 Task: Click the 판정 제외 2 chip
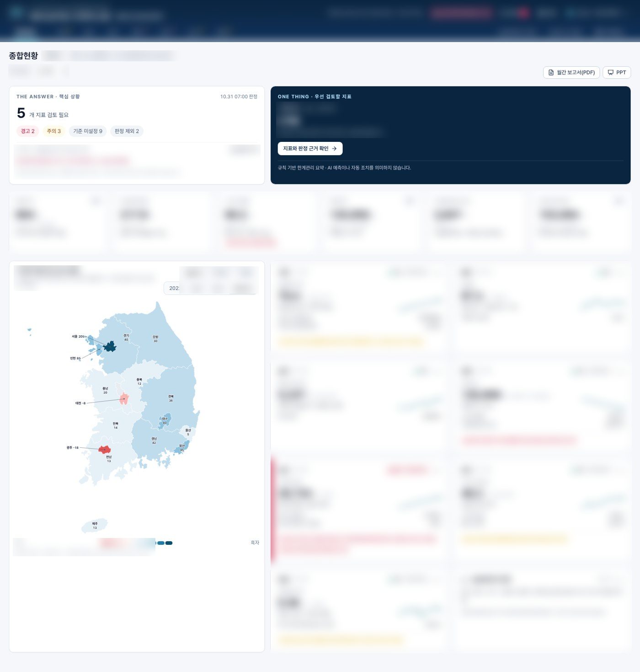pos(127,131)
